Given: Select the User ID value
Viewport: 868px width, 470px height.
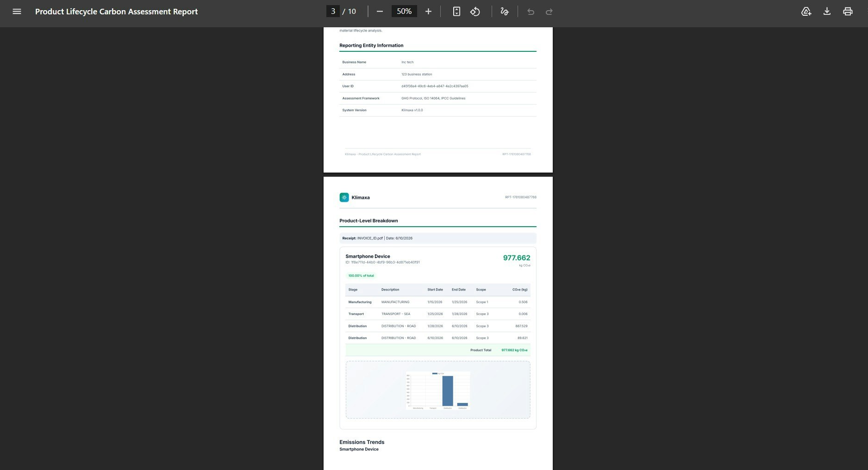Looking at the screenshot, I should tap(435, 86).
